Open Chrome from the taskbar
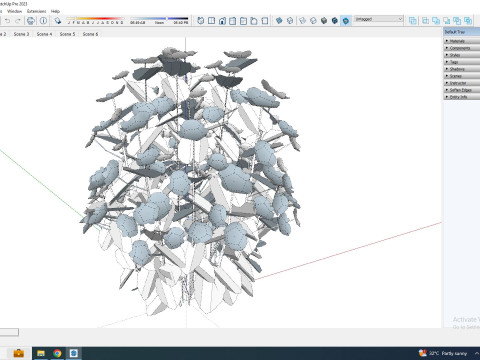The width and height of the screenshot is (480, 360). pyautogui.click(x=57, y=353)
